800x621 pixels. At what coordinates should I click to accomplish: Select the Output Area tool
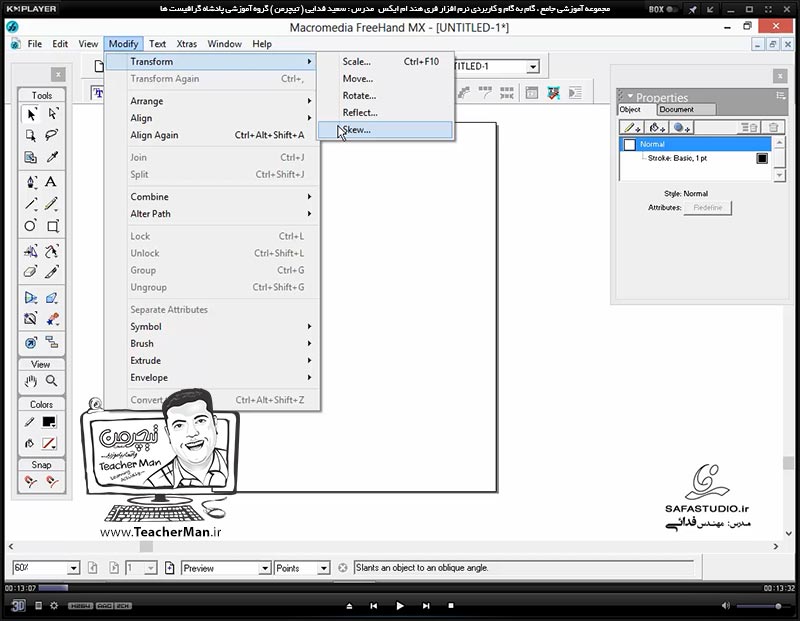tap(31, 157)
